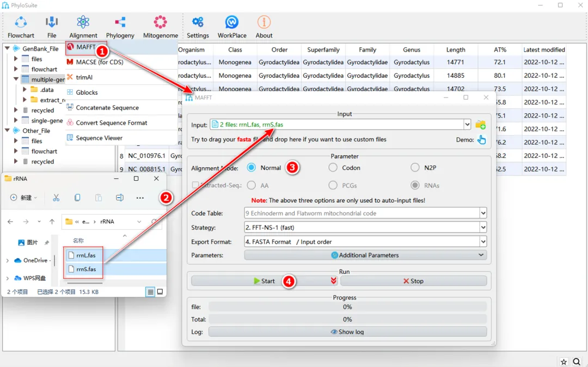The width and height of the screenshot is (588, 367).
Task: Select rrnS.fas in rRNA window
Action: 86,269
